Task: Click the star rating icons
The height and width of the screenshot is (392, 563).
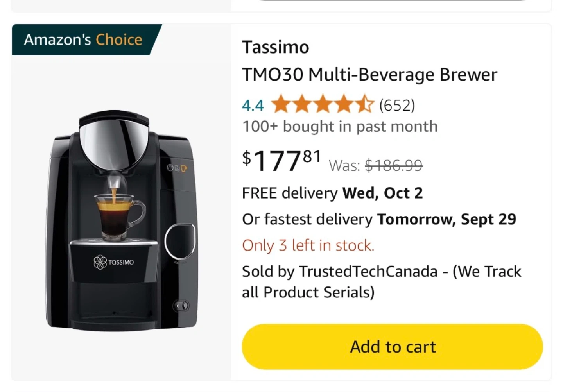Action: pos(322,105)
